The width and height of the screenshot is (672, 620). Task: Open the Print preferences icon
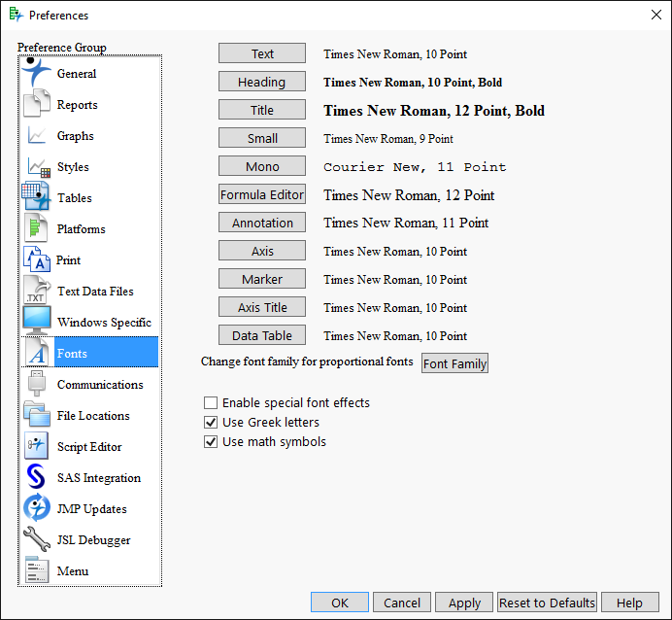click(x=37, y=258)
